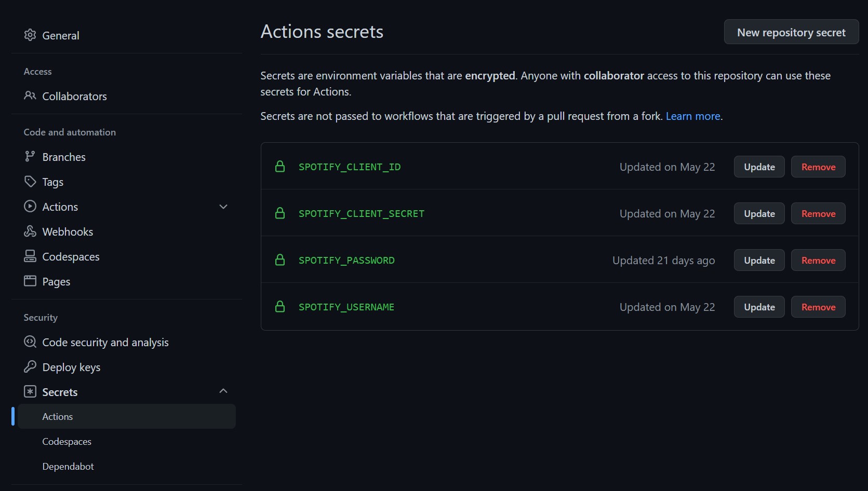
Task: Click lock icon beside SPOTIFY_USERNAME
Action: (280, 307)
